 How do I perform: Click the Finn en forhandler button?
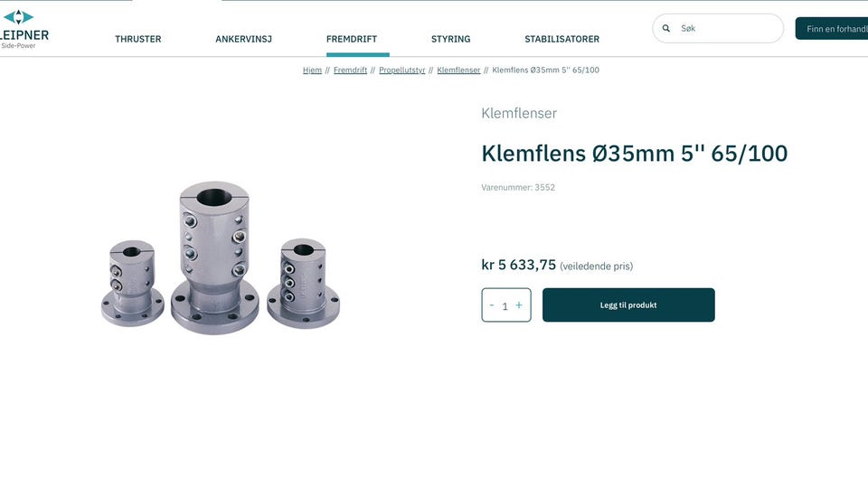832,29
